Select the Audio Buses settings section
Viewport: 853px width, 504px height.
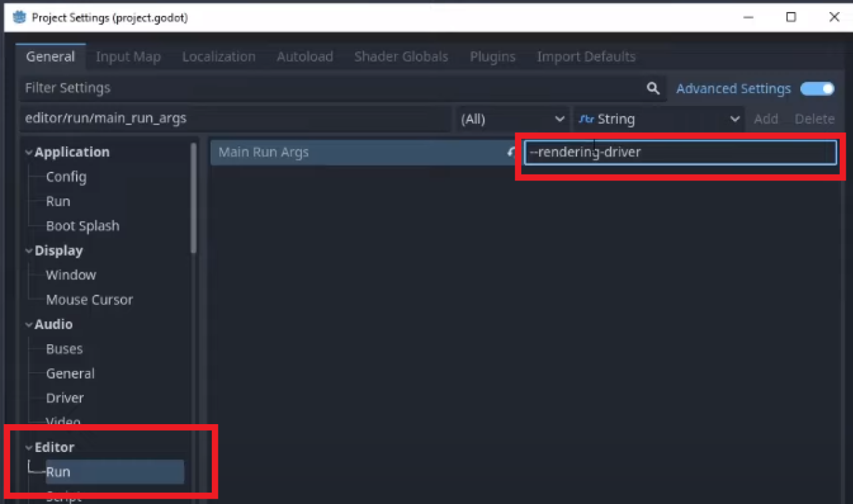coord(64,348)
